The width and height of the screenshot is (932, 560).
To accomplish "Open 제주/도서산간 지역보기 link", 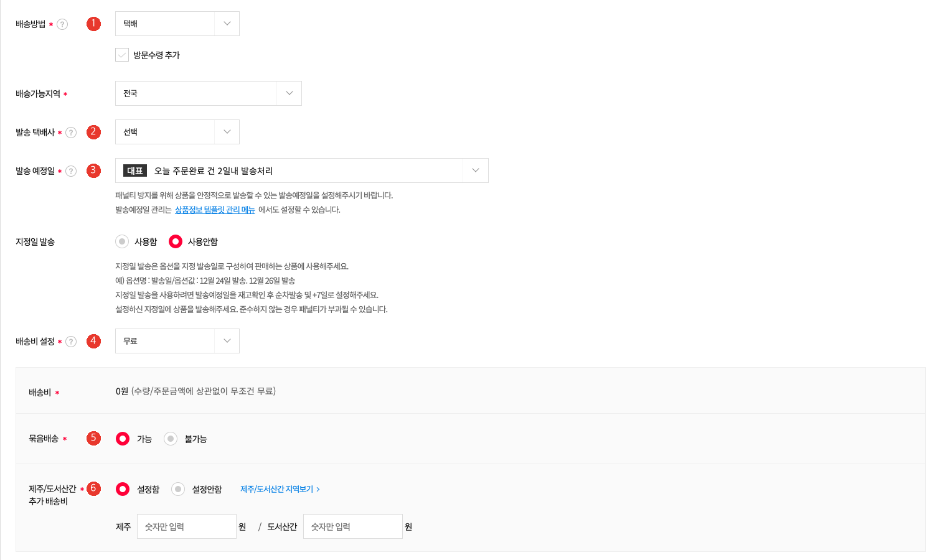I will pyautogui.click(x=280, y=489).
